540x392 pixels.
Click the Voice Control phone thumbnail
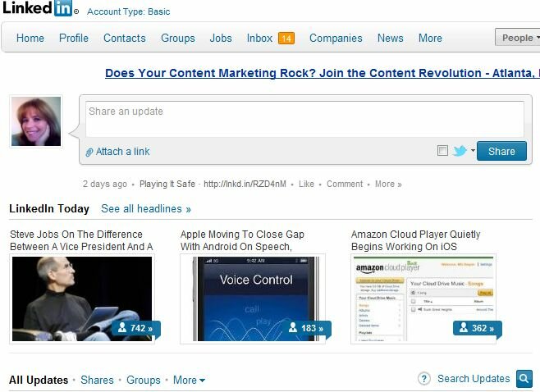pyautogui.click(x=254, y=299)
